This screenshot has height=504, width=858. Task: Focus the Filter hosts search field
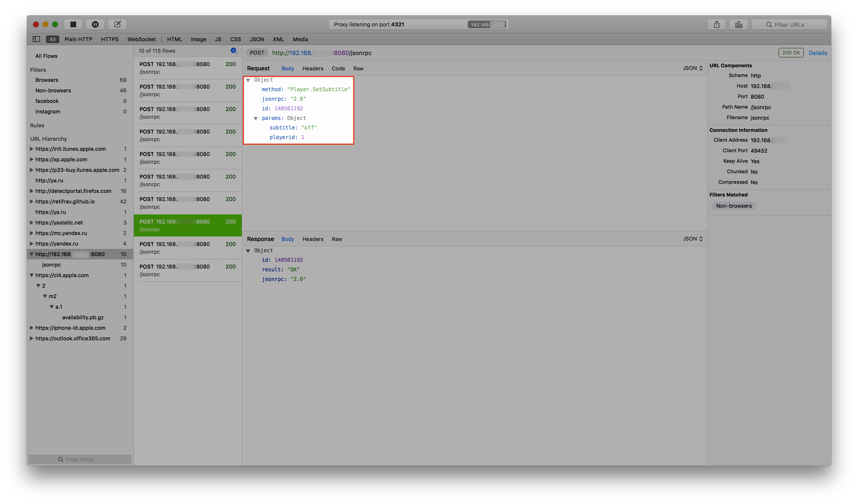pos(80,459)
